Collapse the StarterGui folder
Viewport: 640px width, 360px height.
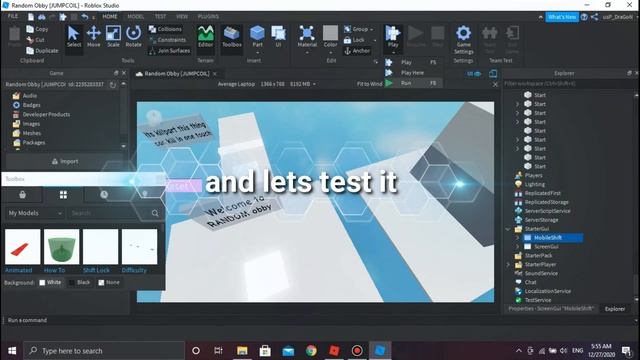508,229
